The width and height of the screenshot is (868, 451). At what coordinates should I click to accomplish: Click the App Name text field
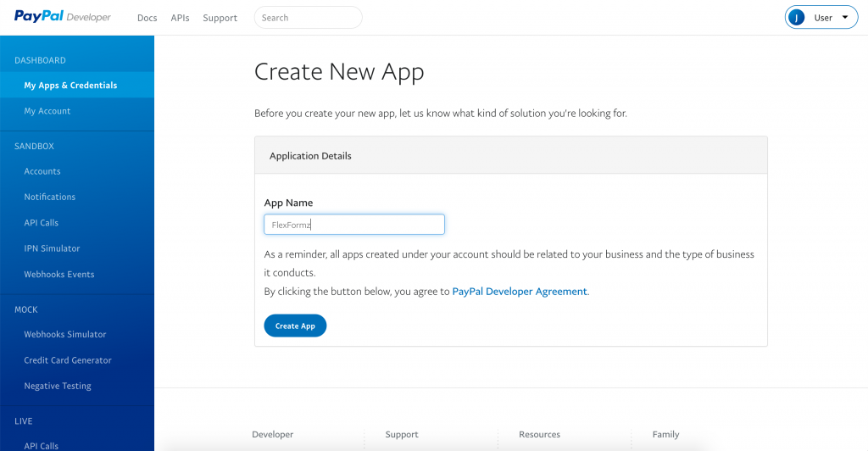[354, 225]
